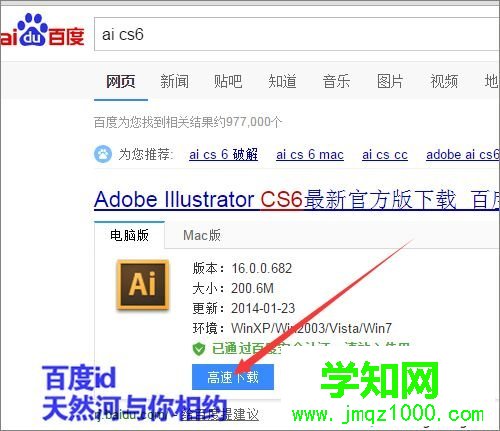The height and width of the screenshot is (431, 500).
Task: Open the 图片 tab
Action: 390,81
